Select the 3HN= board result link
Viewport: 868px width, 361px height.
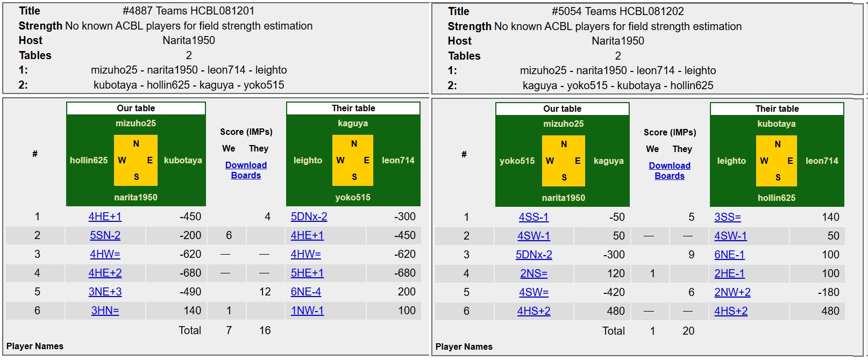(105, 311)
